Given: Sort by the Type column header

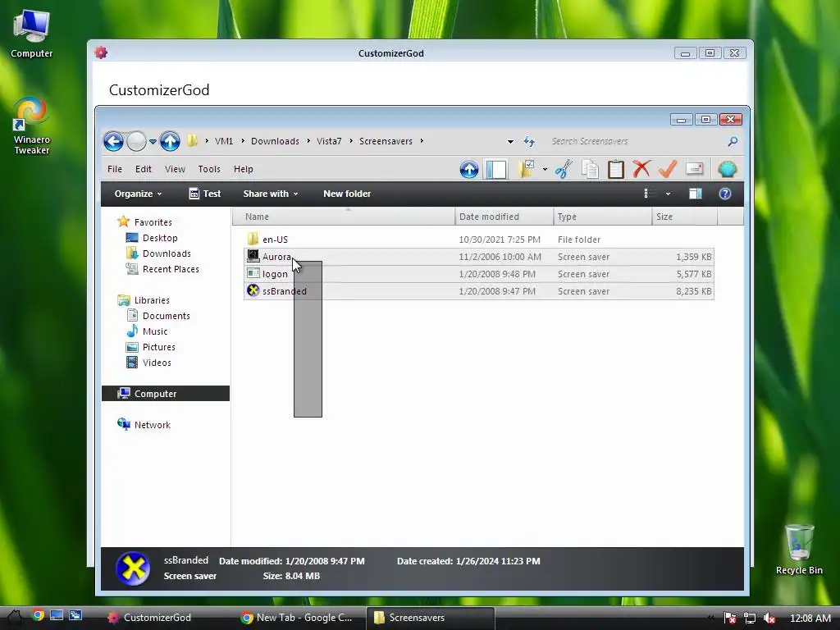Looking at the screenshot, I should point(602,217).
